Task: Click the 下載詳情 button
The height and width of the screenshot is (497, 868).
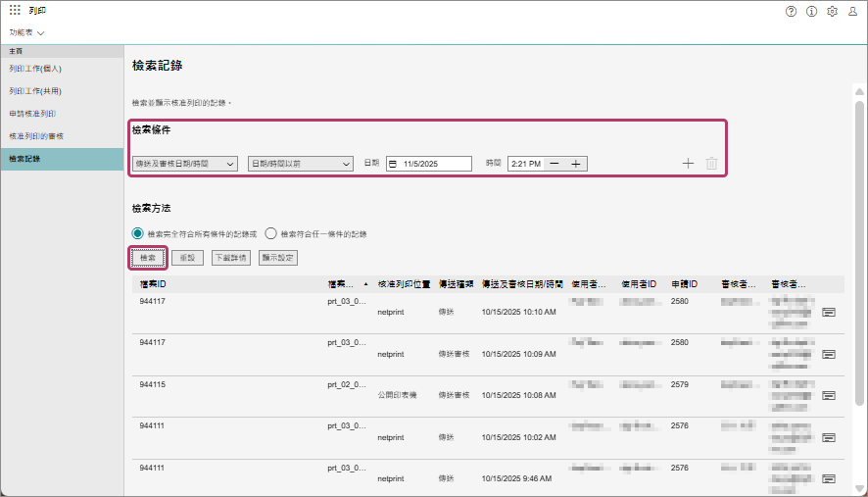Action: pyautogui.click(x=230, y=258)
